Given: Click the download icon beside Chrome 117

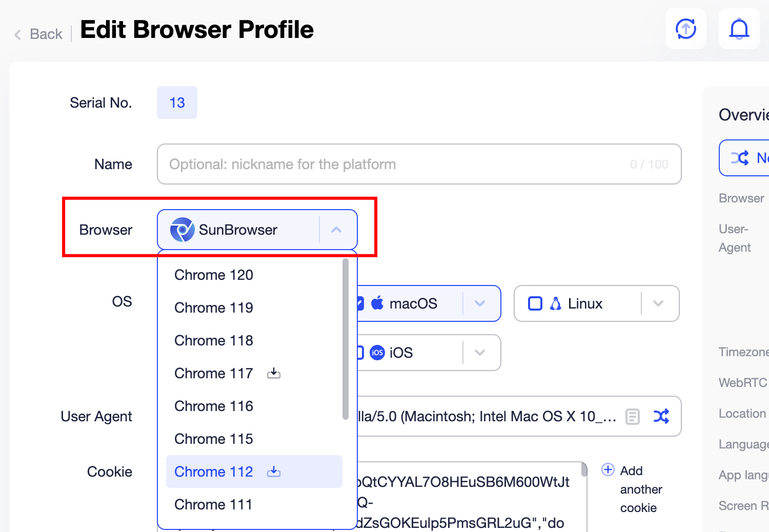Looking at the screenshot, I should tap(274, 373).
